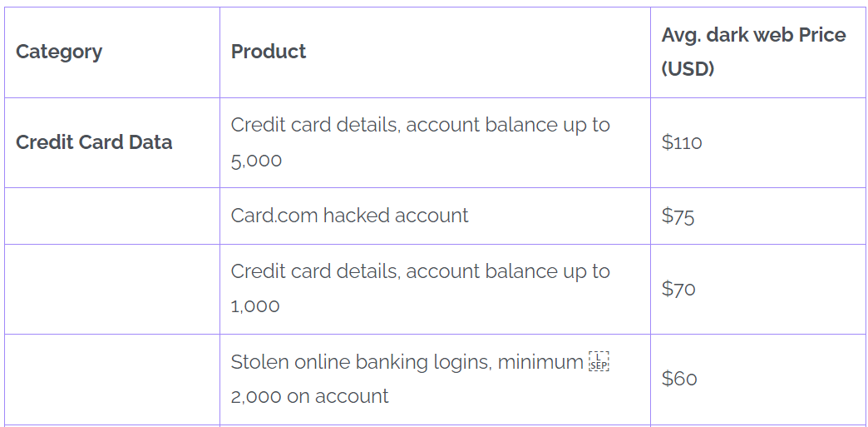The height and width of the screenshot is (427, 868).
Task: Click the Category column header
Action: click(59, 52)
